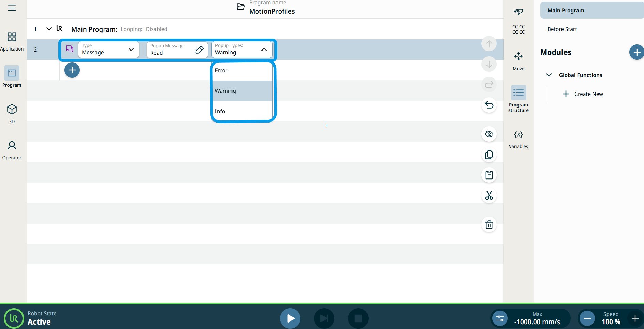
Task: Edit the Popup Message text field
Action: (x=177, y=50)
